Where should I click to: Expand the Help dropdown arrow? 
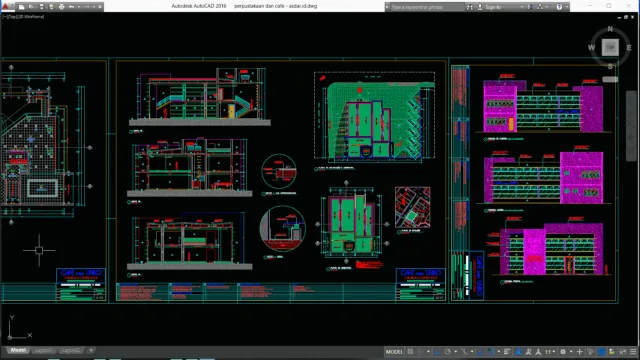coord(567,7)
